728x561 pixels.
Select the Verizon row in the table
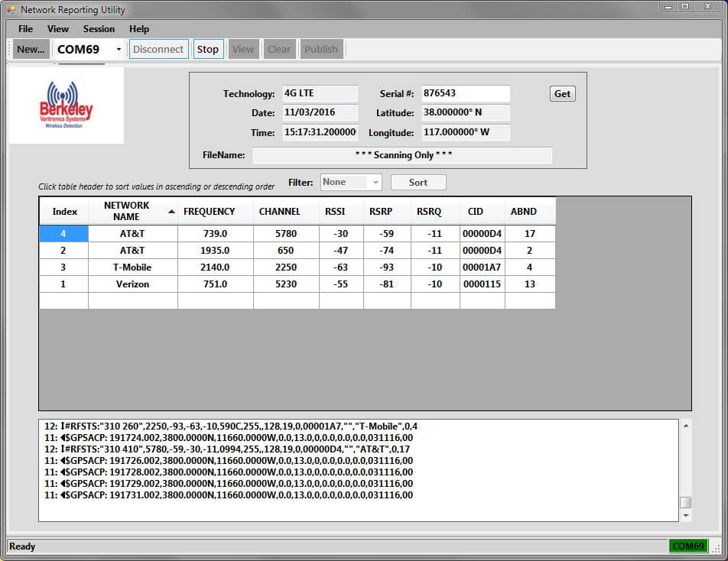(x=133, y=284)
